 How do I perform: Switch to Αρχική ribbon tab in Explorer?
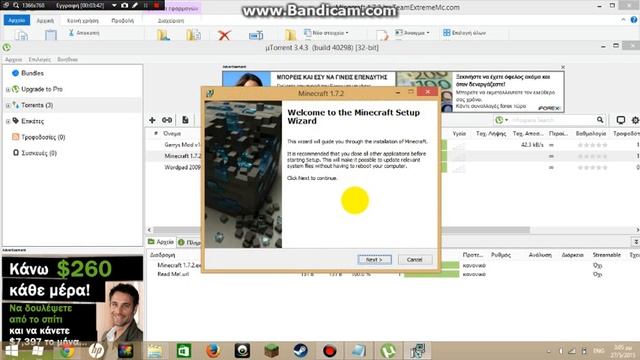tap(45, 20)
